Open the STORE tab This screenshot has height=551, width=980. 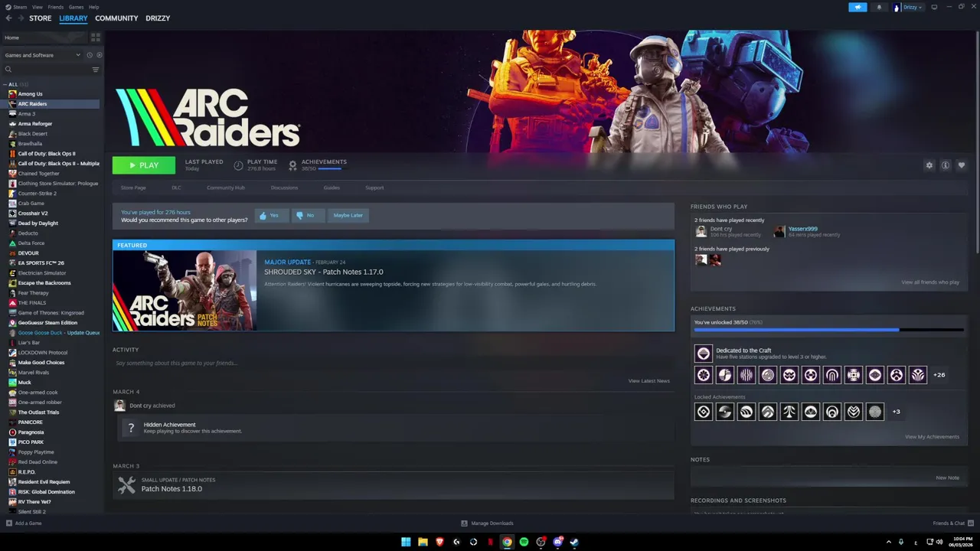pyautogui.click(x=41, y=18)
